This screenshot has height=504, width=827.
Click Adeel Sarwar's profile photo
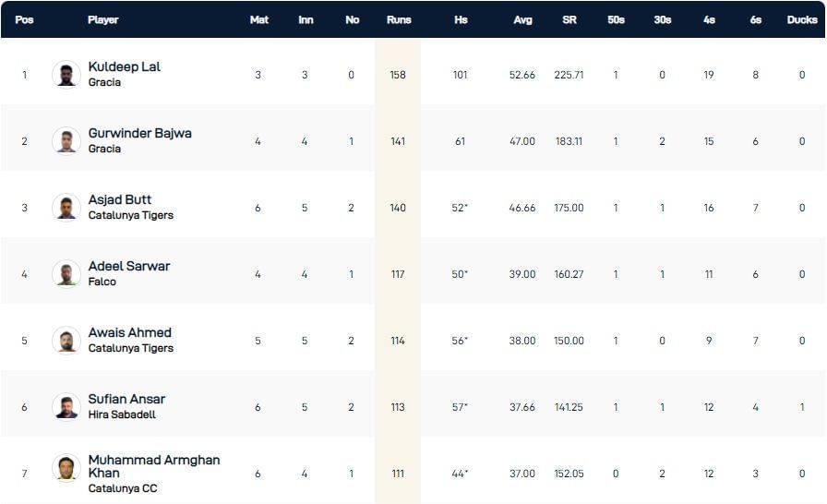[66, 274]
